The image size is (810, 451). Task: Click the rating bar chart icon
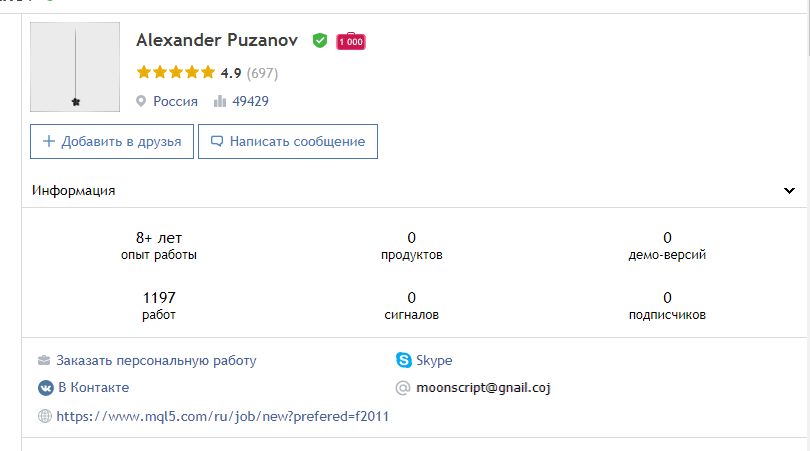219,101
